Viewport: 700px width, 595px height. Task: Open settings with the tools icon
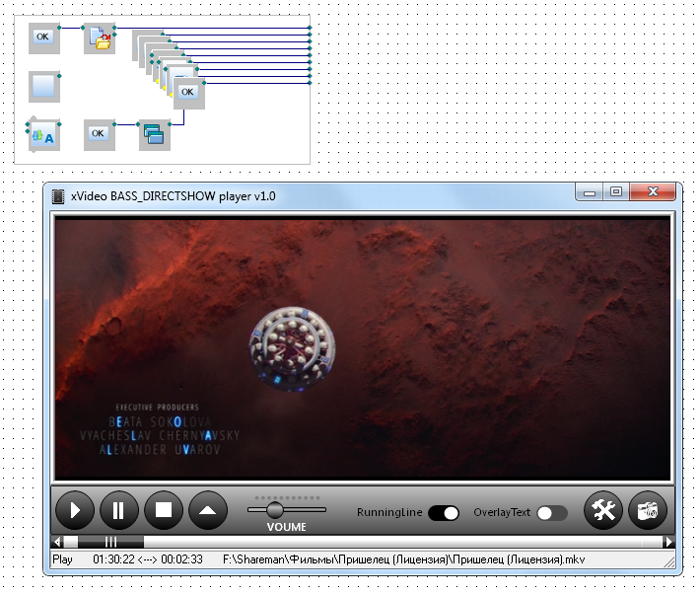coord(603,511)
